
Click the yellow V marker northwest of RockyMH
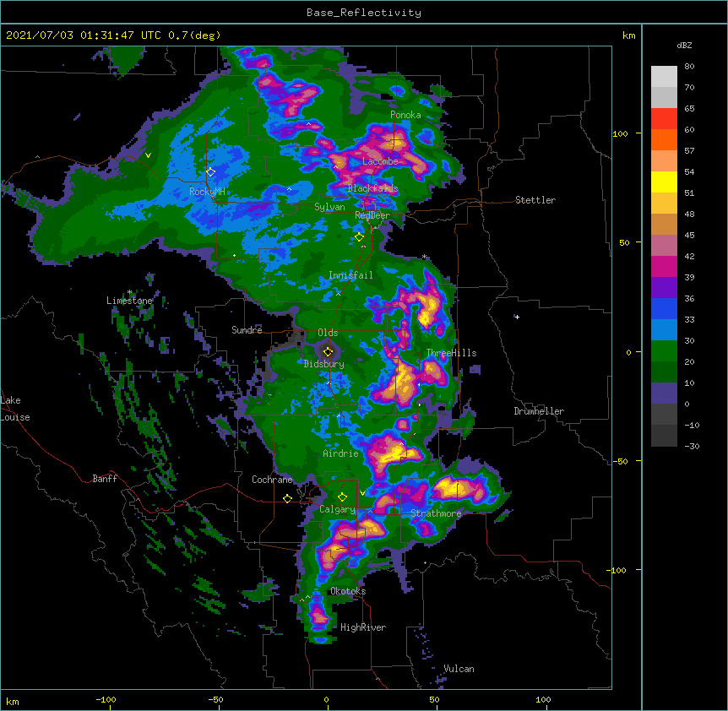tap(148, 155)
